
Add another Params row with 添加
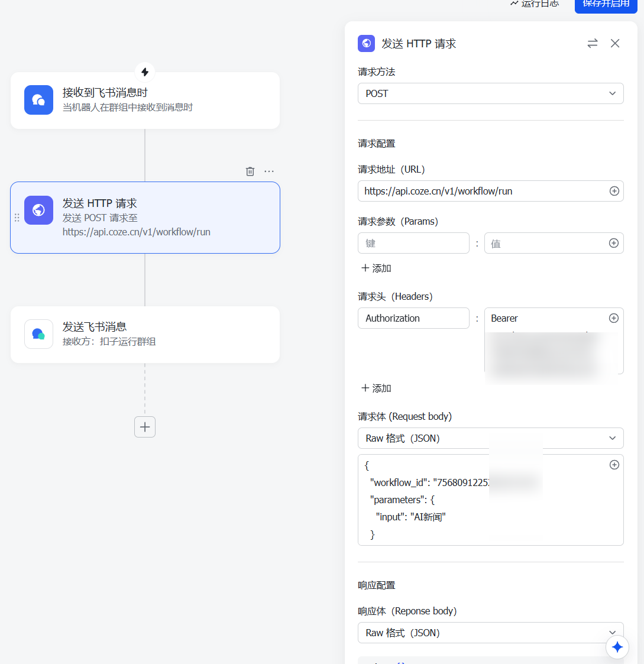[376, 268]
